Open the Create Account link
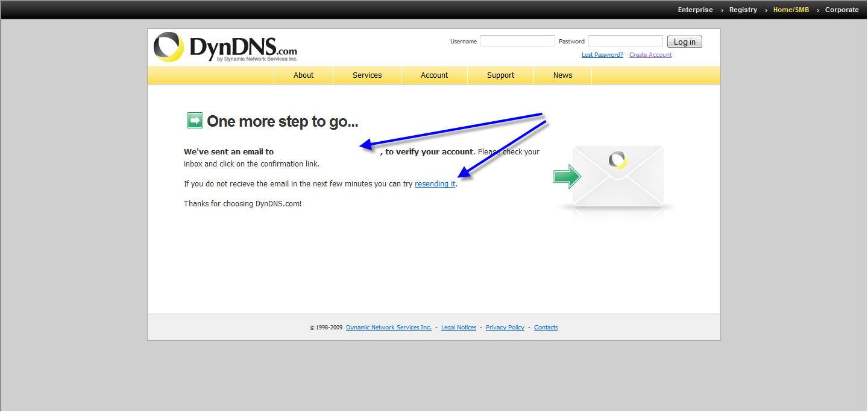 (x=650, y=55)
